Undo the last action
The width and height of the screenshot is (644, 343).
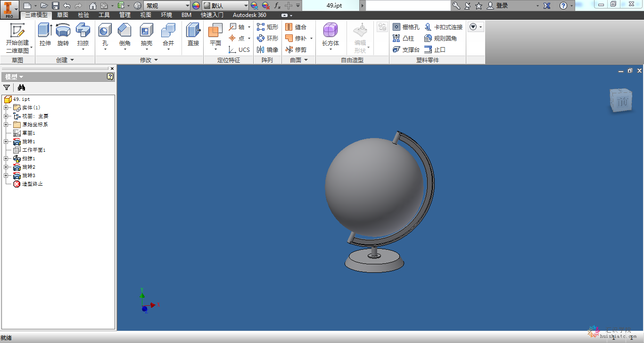click(x=67, y=6)
